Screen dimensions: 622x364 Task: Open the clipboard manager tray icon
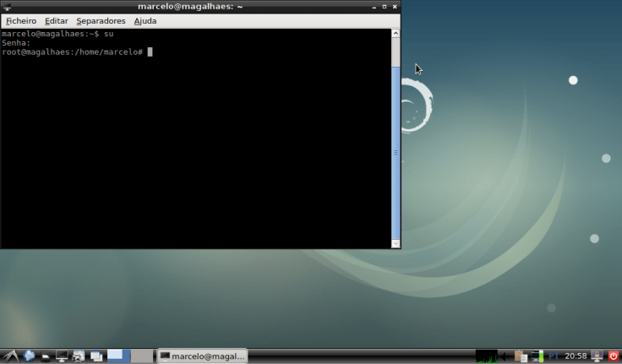coord(521,356)
